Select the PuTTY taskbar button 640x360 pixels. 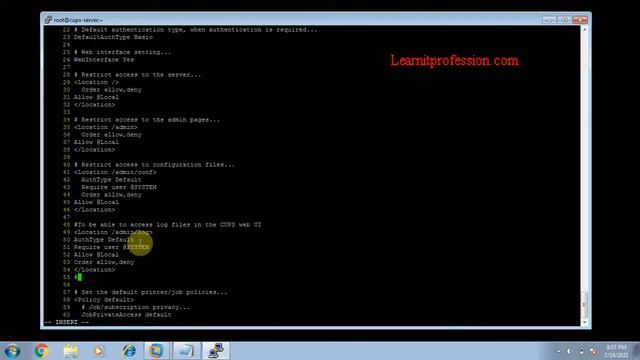[x=216, y=351]
